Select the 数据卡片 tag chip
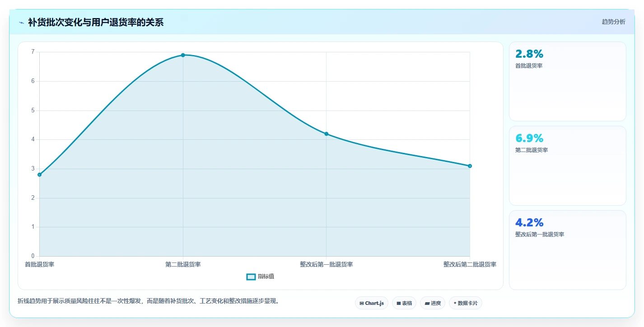 (x=465, y=303)
